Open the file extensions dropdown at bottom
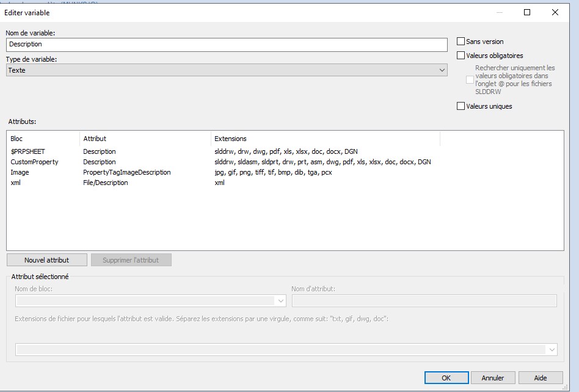 click(552, 349)
